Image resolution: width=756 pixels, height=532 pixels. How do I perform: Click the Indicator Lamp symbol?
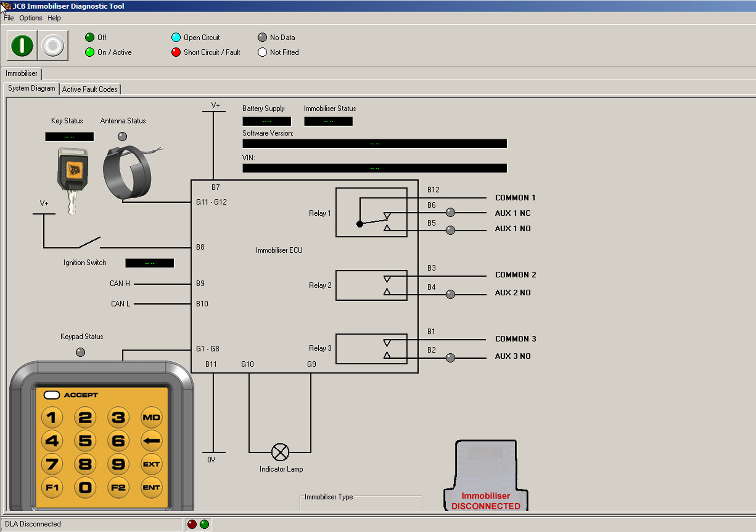tap(280, 452)
